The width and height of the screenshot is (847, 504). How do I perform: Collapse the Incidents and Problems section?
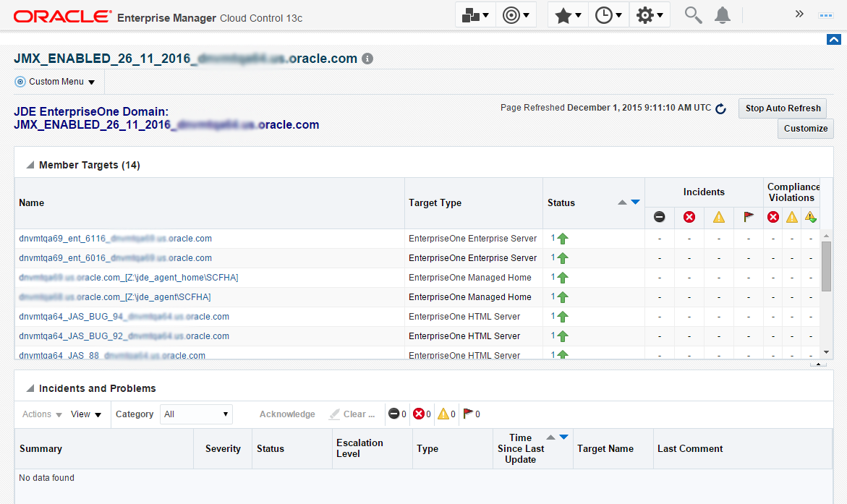(30, 388)
